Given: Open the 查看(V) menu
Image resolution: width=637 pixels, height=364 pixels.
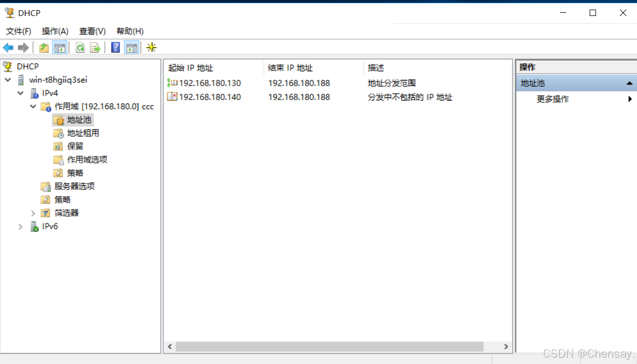Looking at the screenshot, I should click(x=92, y=31).
